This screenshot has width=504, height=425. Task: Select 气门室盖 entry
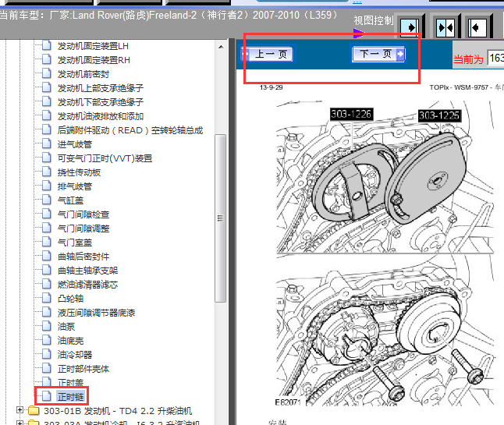pos(75,243)
